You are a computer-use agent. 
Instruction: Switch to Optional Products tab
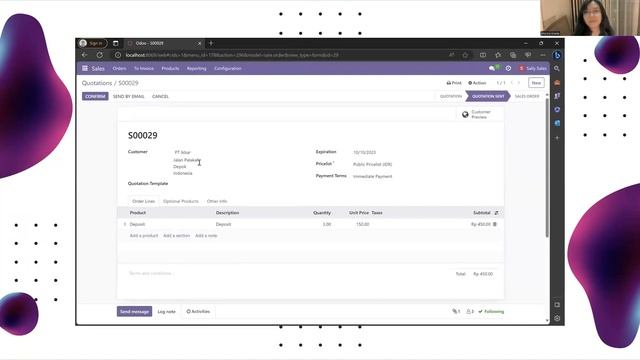(x=180, y=201)
